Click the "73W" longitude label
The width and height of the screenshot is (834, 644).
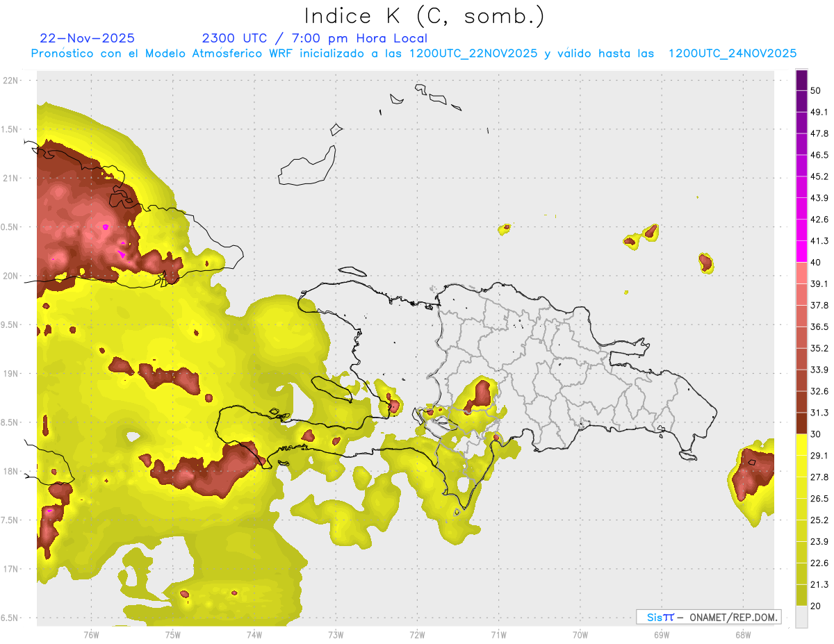[x=336, y=634]
